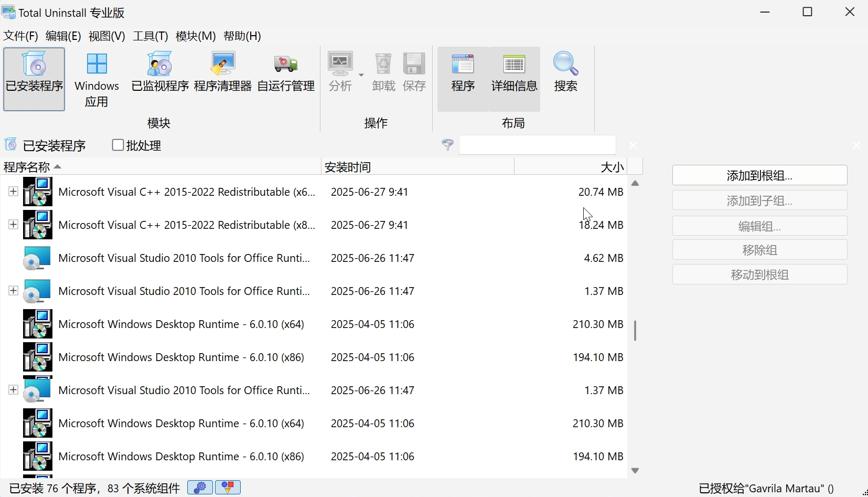Switch layout to 详细信息 view

[514, 73]
